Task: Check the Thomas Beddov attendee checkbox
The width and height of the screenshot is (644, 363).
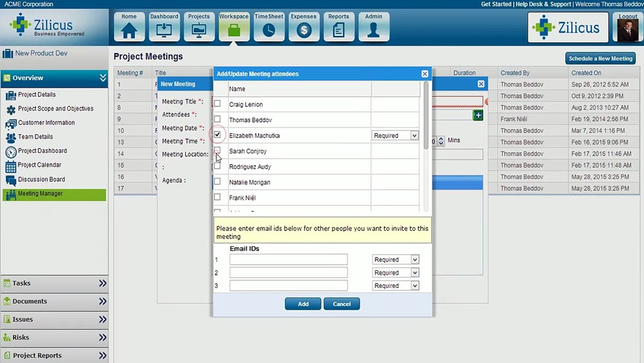Action: coord(217,119)
